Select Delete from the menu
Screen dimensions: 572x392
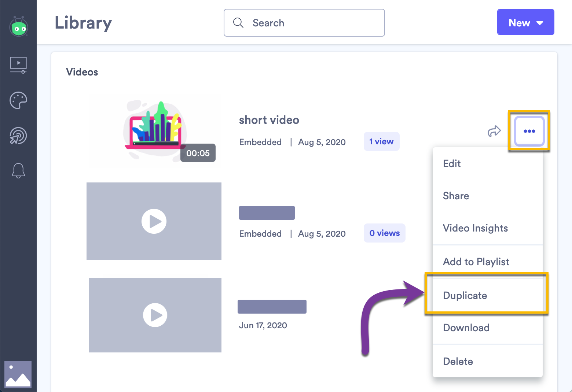pos(487,361)
